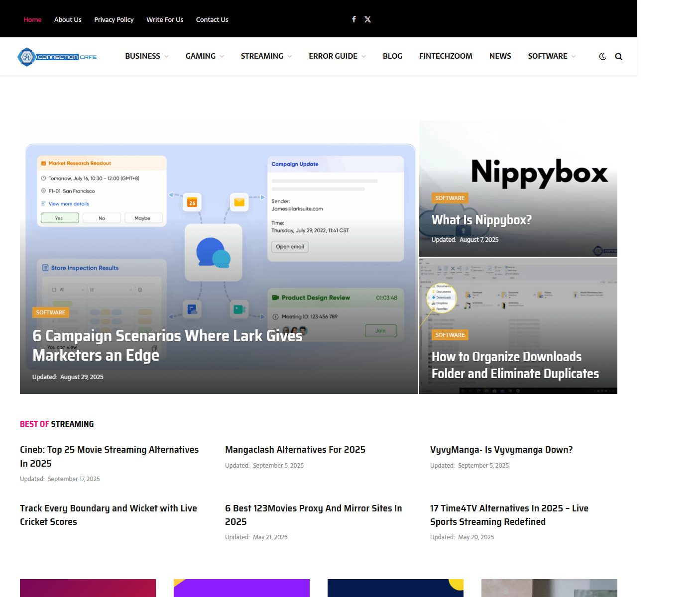Viewport: 700px width, 597px height.
Task: Click the Connection Cafe logo
Action: click(57, 57)
